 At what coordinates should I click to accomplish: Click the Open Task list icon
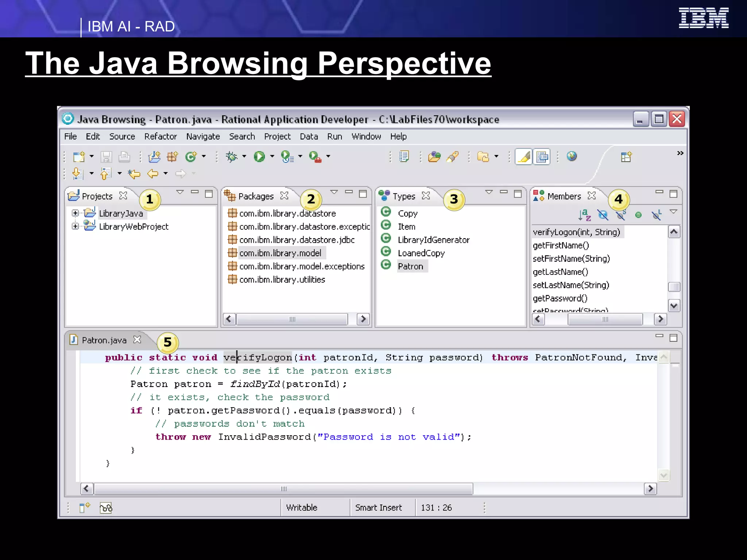point(404,157)
